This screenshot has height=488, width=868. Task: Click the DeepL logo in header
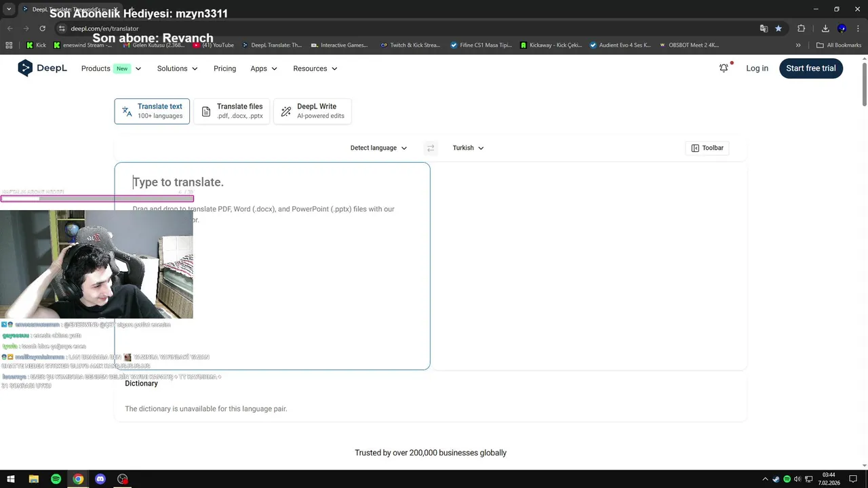click(42, 68)
